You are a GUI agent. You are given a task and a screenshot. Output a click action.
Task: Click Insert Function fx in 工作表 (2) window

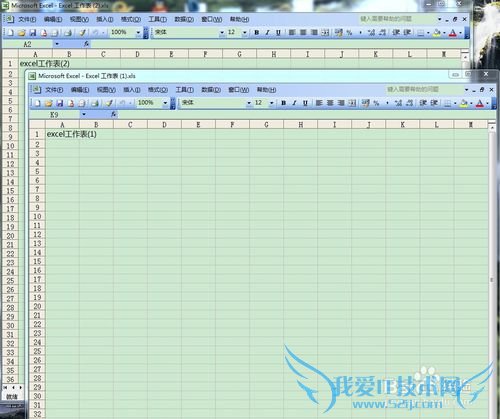[x=86, y=44]
